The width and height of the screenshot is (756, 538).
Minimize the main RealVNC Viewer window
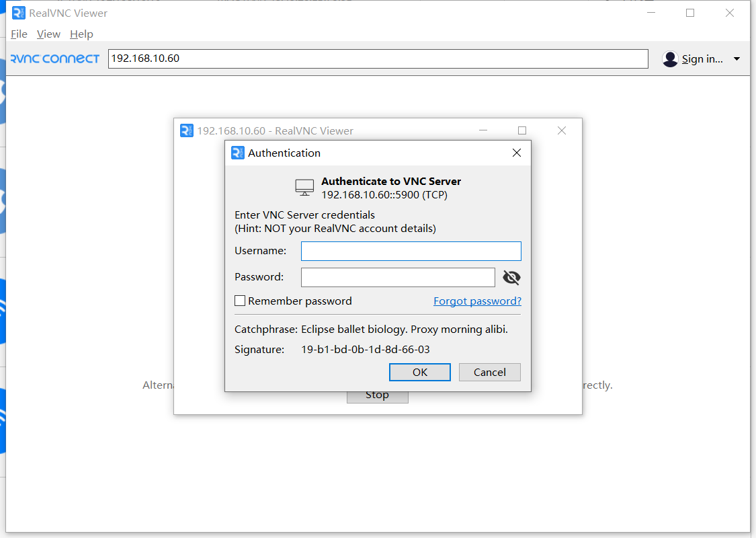(651, 13)
